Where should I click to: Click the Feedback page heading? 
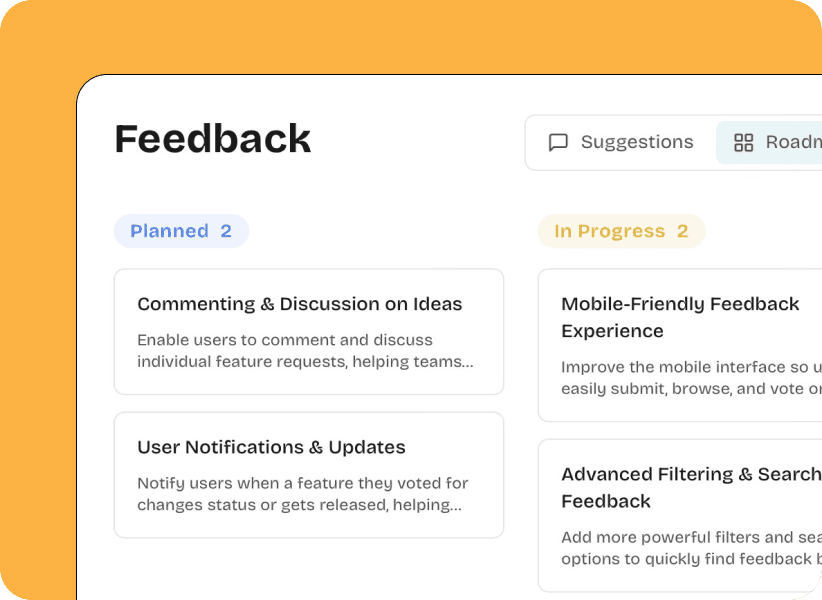click(x=213, y=139)
